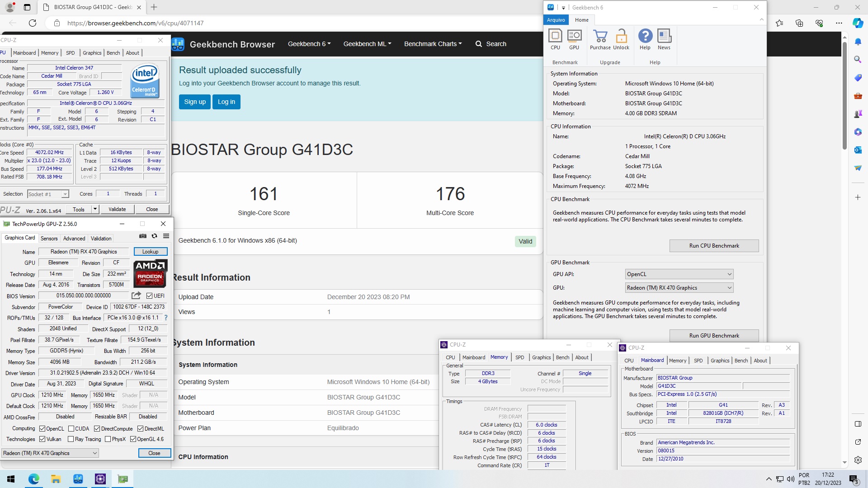Click the Sign up button on Geekbench Browser
The width and height of the screenshot is (868, 488).
pyautogui.click(x=195, y=102)
